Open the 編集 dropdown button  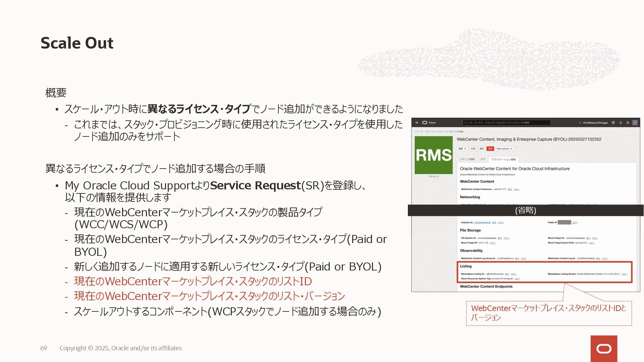click(x=462, y=148)
